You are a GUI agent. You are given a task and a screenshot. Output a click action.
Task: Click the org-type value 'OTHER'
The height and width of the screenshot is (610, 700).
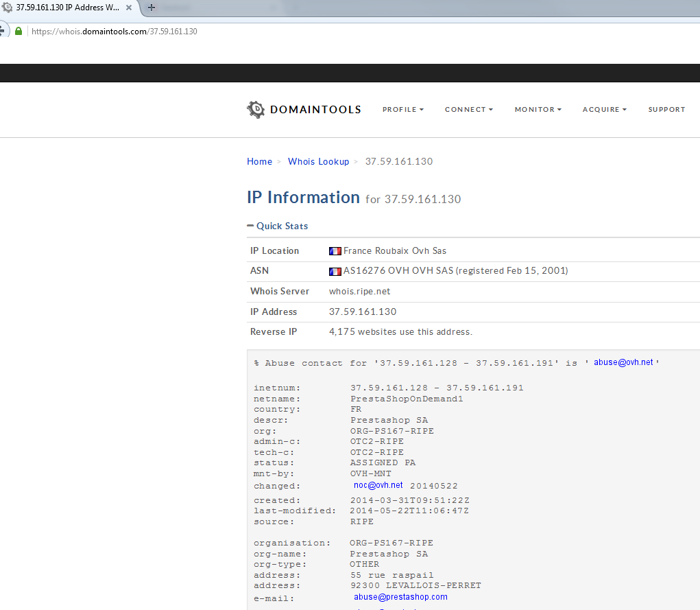[364, 565]
